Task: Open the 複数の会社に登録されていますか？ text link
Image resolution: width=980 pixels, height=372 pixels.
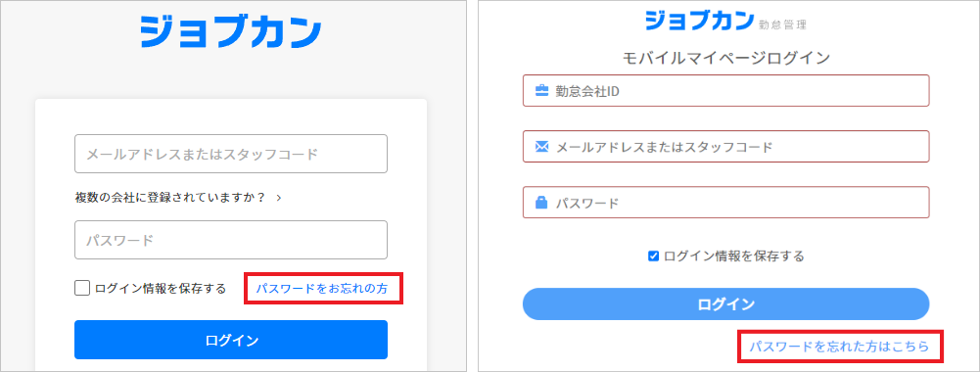Action: [x=170, y=198]
